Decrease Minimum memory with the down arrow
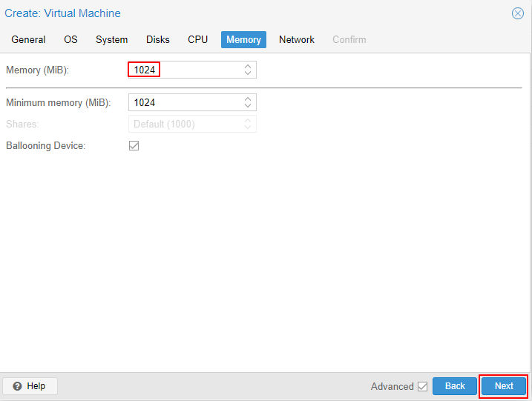532x401 pixels. [x=248, y=106]
